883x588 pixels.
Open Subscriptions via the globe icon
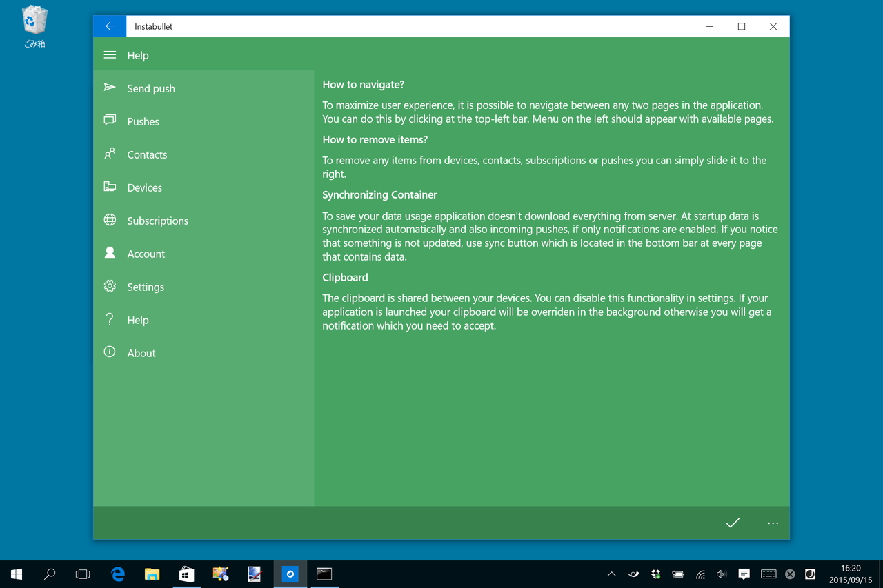click(x=110, y=220)
